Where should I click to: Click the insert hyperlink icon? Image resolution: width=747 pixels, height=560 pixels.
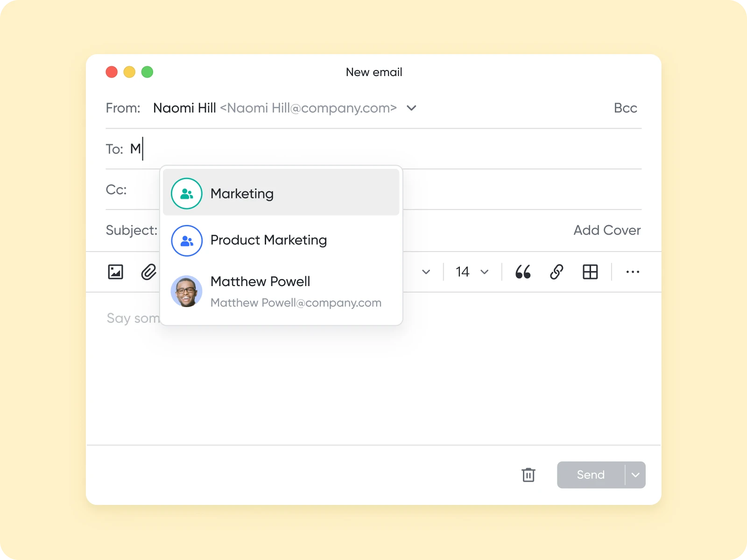coord(557,272)
